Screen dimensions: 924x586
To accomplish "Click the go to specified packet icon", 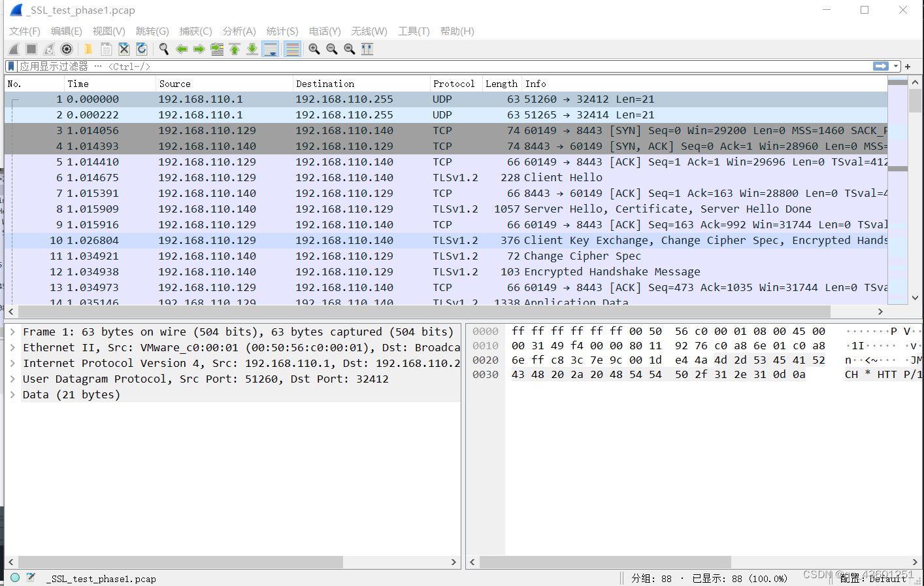I will (217, 49).
